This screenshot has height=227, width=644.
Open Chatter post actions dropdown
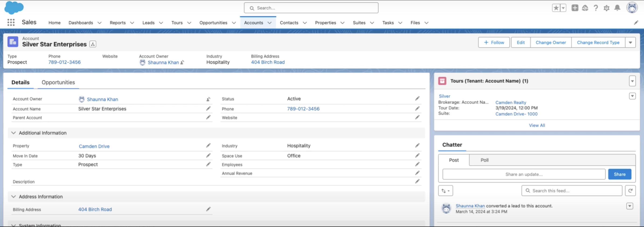click(630, 206)
